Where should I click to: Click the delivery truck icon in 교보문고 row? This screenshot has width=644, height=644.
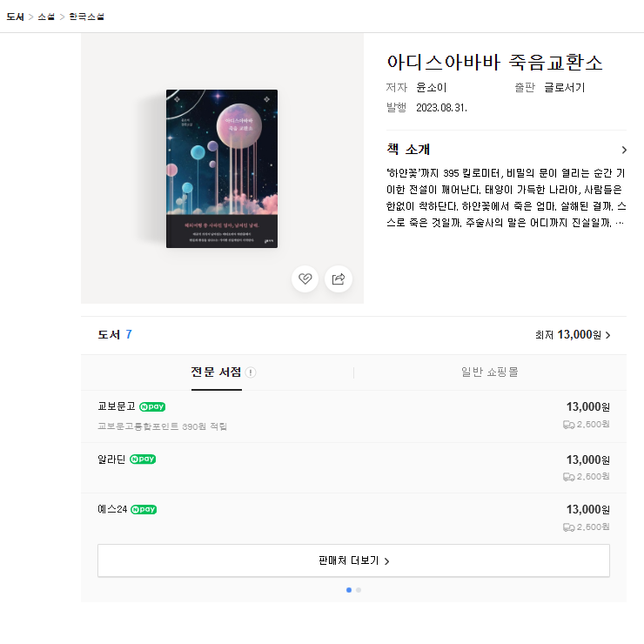[x=568, y=425]
